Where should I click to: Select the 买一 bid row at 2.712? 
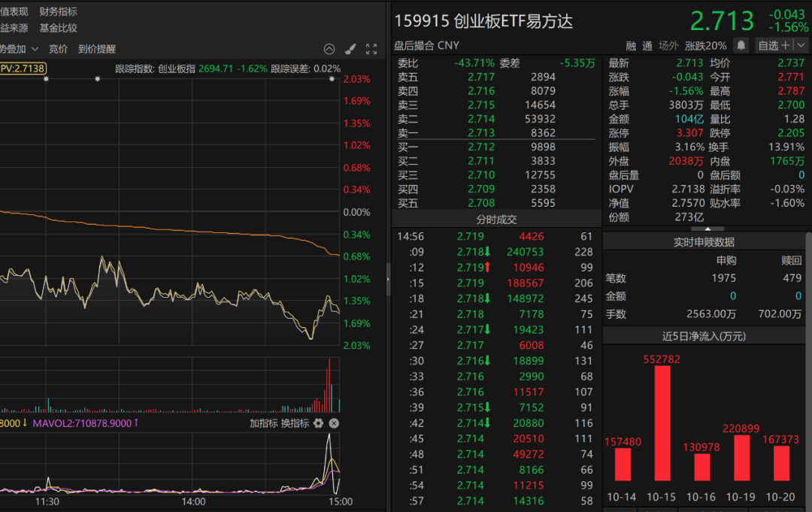point(496,147)
